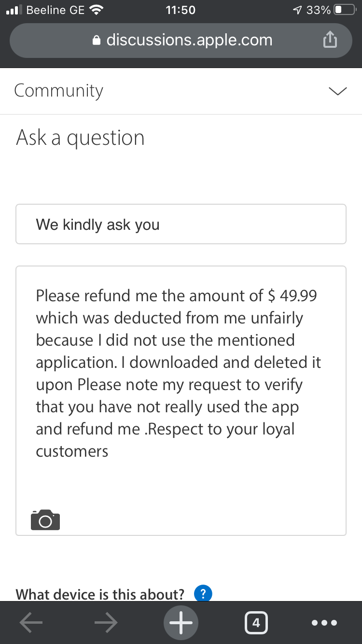
Task: Click the discussions.apple.com address text
Action: pos(189,40)
